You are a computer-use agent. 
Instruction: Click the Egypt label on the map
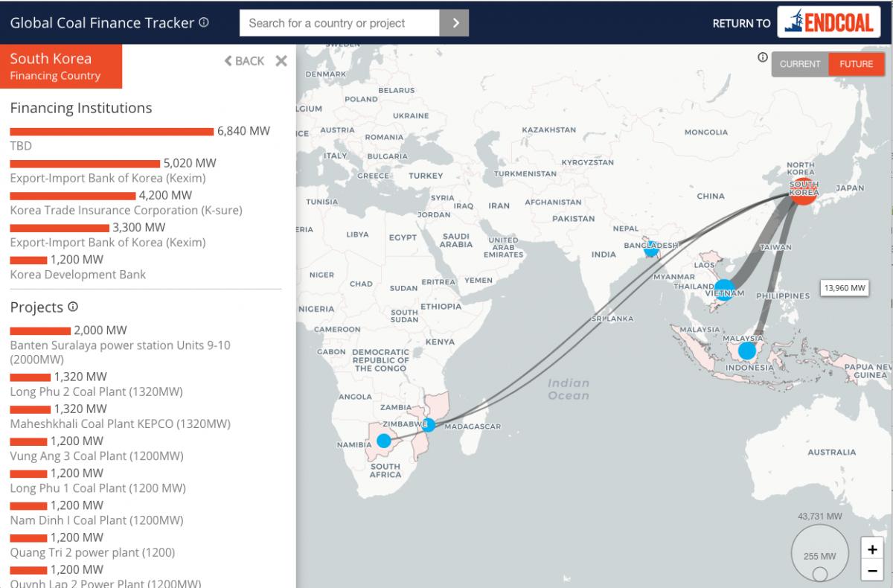point(403,237)
